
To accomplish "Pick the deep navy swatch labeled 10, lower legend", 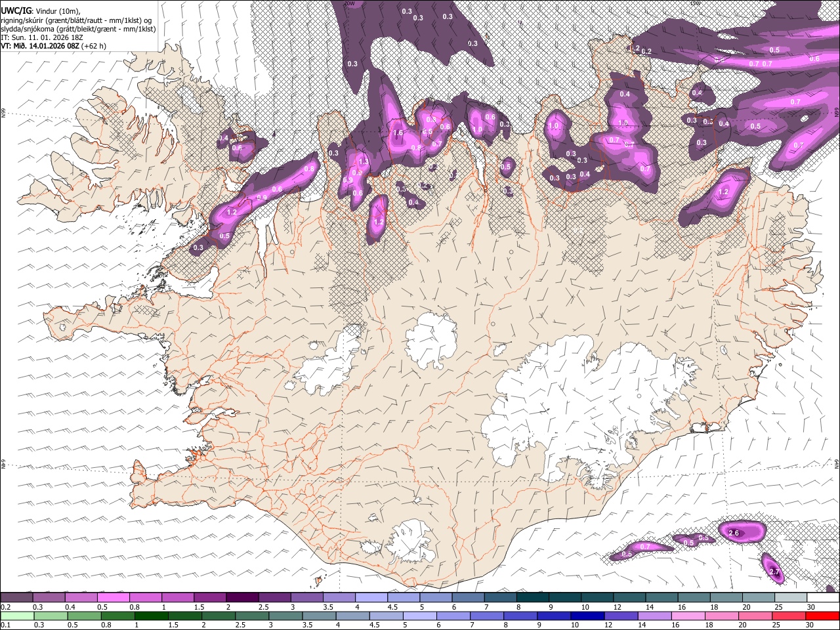I will (x=587, y=616).
